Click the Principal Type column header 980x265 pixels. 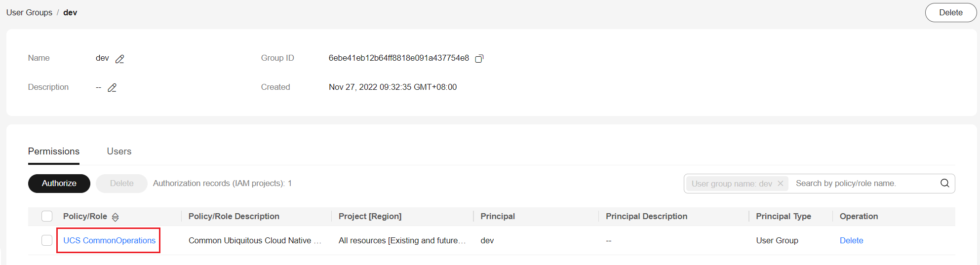click(x=784, y=216)
